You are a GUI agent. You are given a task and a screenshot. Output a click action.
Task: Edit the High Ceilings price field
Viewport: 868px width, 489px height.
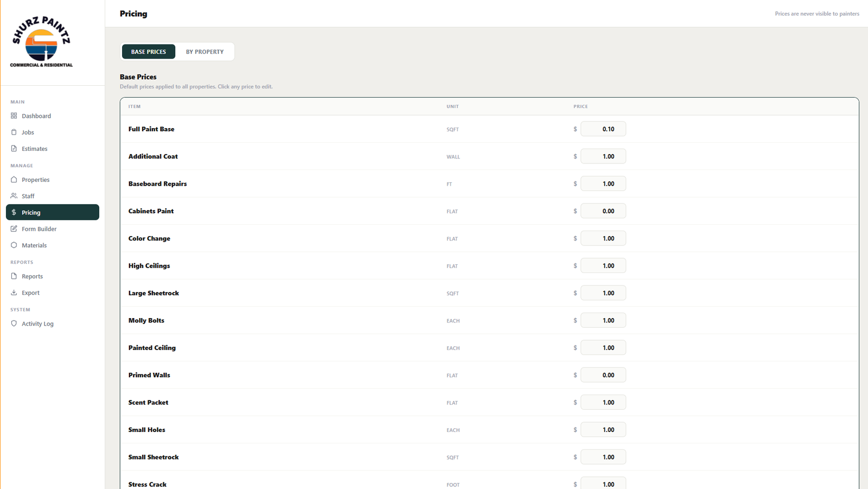603,265
